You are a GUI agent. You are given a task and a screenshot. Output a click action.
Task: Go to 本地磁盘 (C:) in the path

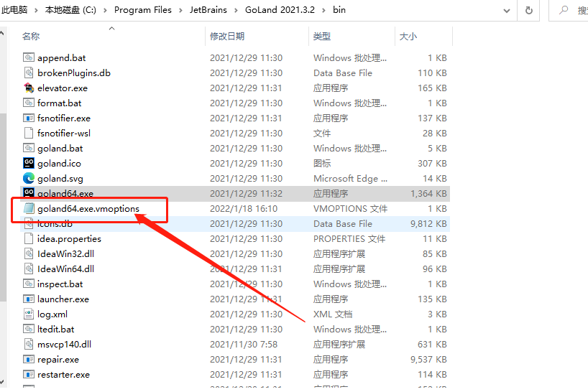[70, 10]
